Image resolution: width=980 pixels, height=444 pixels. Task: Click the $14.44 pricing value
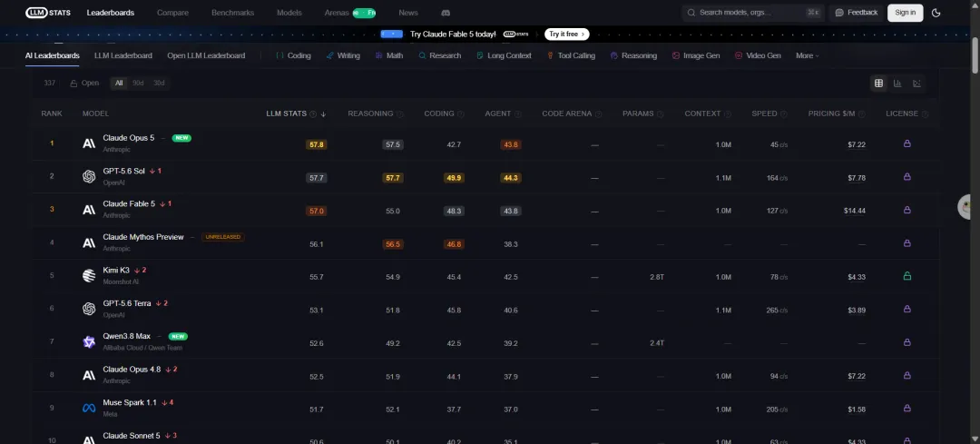tap(855, 211)
